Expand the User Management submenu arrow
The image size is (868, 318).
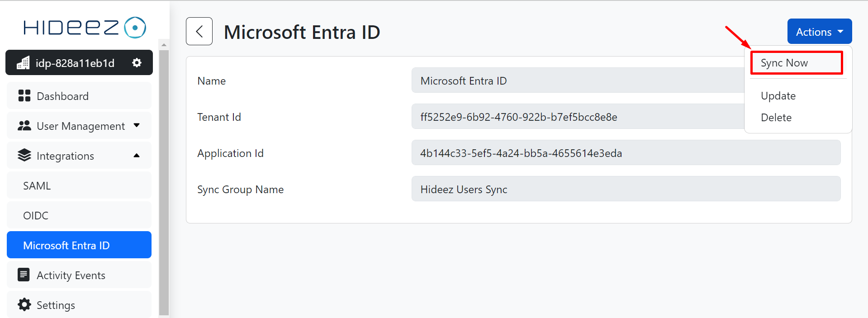pyautogui.click(x=137, y=126)
